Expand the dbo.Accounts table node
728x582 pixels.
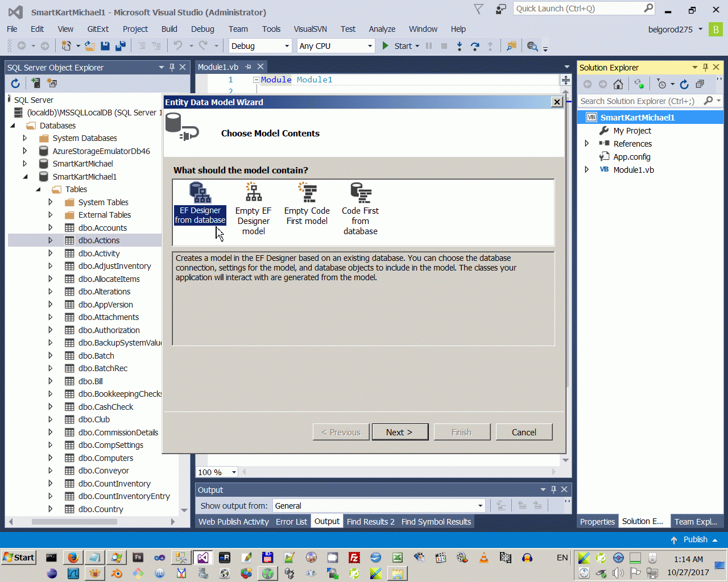coord(51,227)
